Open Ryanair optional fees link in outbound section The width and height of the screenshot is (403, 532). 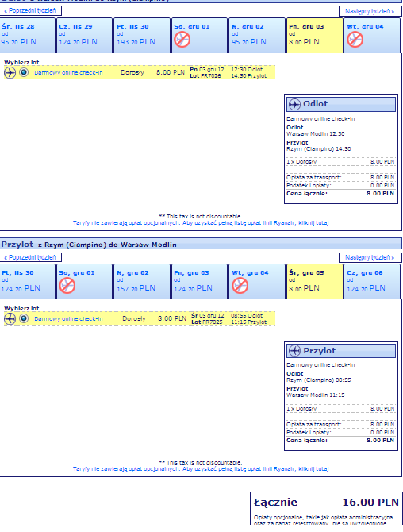pyautogui.click(x=201, y=223)
